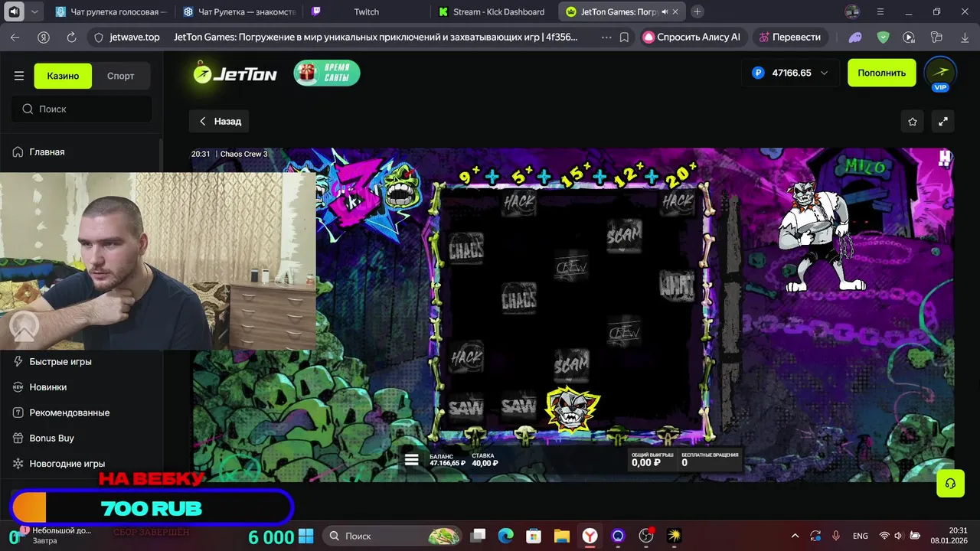
Task: Expand the tab list chevron
Action: point(34,11)
